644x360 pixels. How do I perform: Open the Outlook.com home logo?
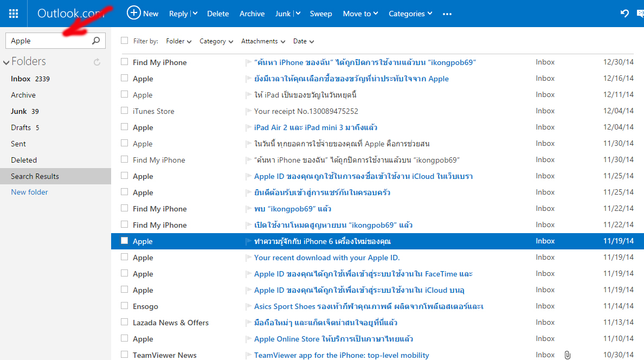click(70, 14)
